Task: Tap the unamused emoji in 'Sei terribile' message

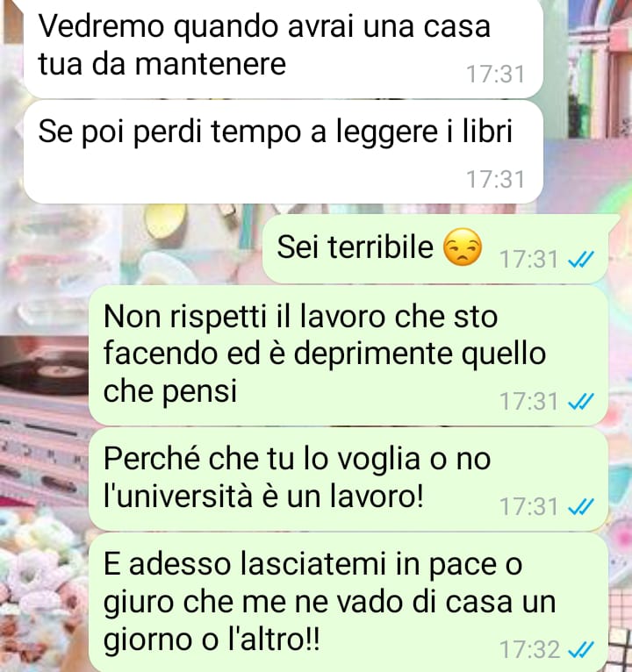Action: click(463, 247)
